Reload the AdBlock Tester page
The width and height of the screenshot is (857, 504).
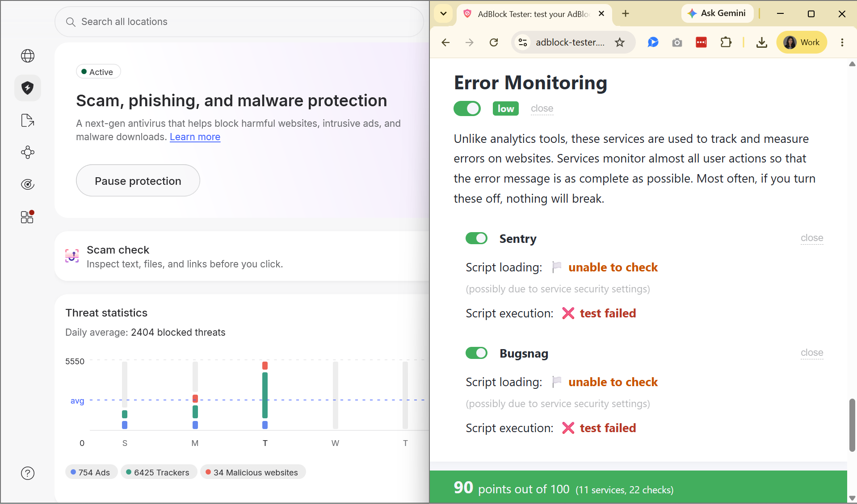(x=494, y=42)
